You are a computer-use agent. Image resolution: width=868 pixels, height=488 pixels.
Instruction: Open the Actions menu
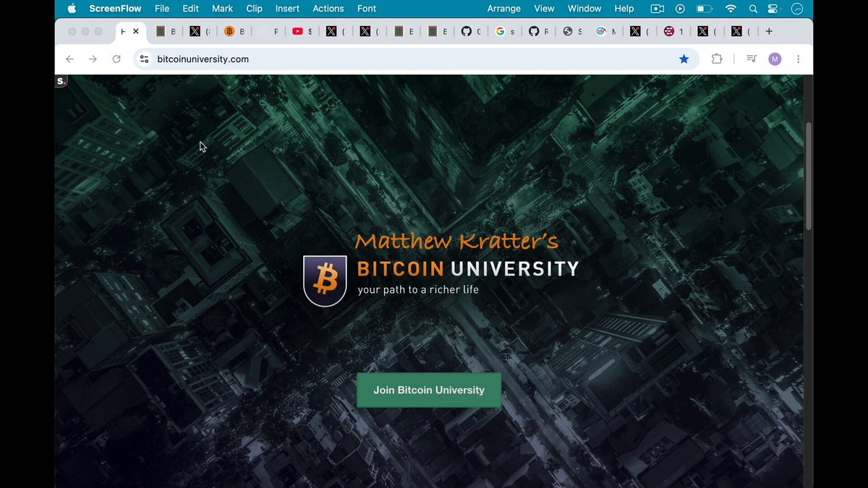tap(328, 9)
